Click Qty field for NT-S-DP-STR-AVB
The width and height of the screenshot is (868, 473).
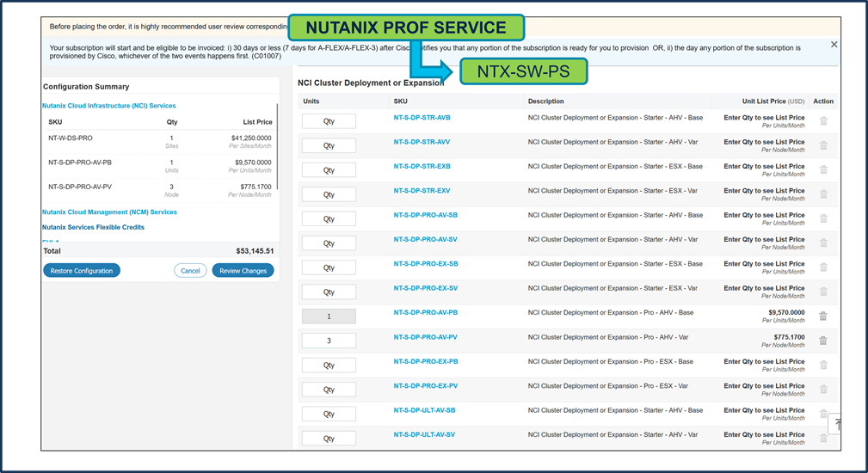coord(329,121)
